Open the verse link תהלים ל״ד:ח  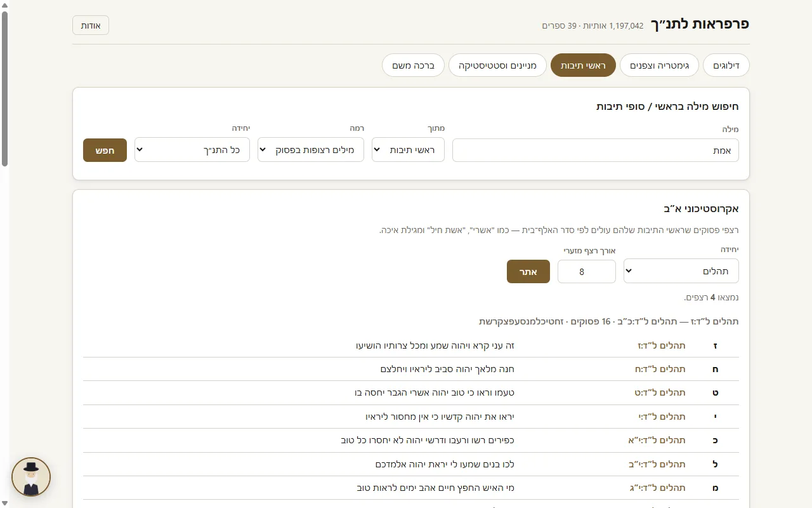pyautogui.click(x=660, y=369)
